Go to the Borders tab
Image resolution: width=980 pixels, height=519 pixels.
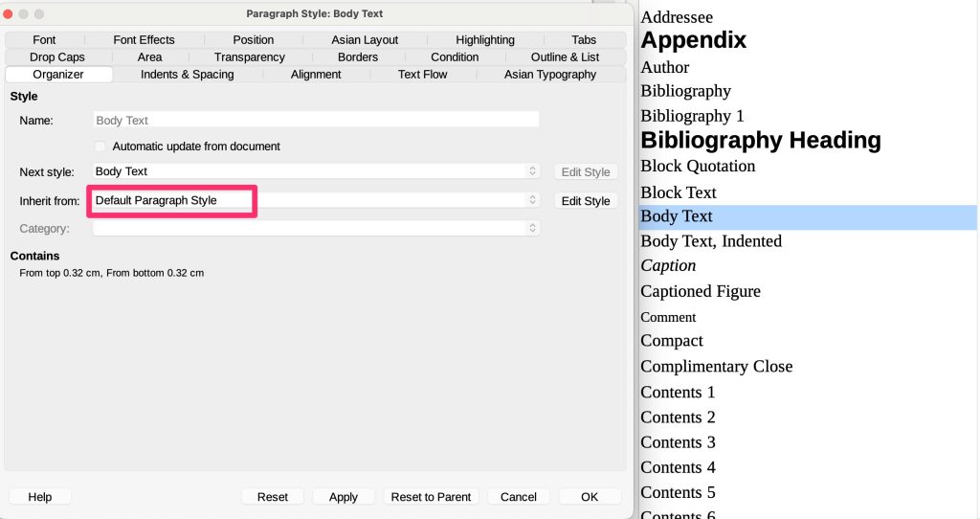pyautogui.click(x=358, y=57)
